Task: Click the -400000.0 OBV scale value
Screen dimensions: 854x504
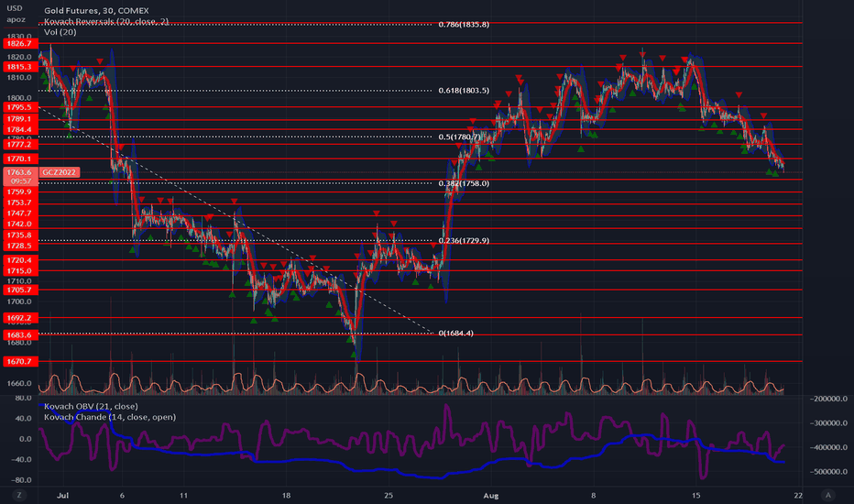Action: pyautogui.click(x=828, y=447)
